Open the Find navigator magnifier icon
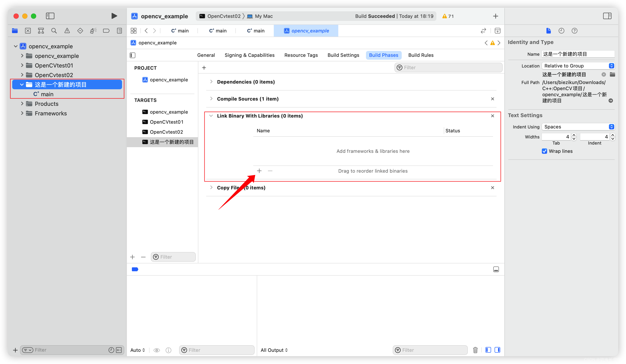This screenshot has height=364, width=626. click(x=54, y=31)
